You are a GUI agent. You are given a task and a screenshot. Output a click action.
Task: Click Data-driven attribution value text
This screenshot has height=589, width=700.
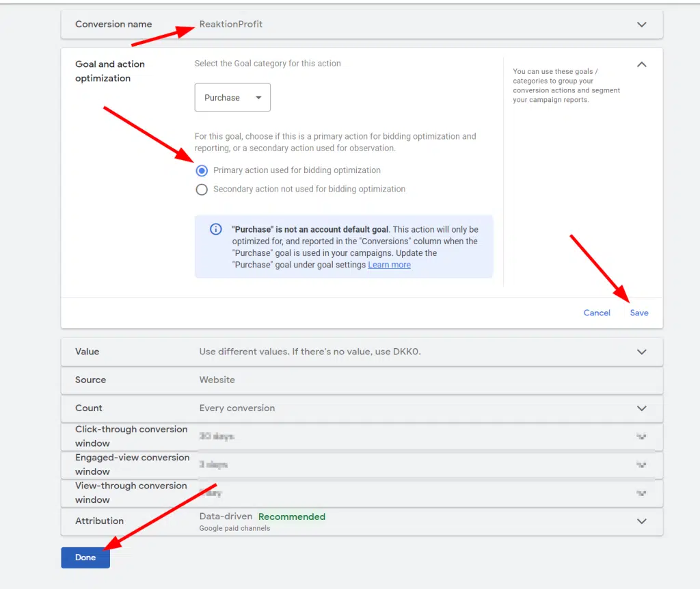point(226,516)
